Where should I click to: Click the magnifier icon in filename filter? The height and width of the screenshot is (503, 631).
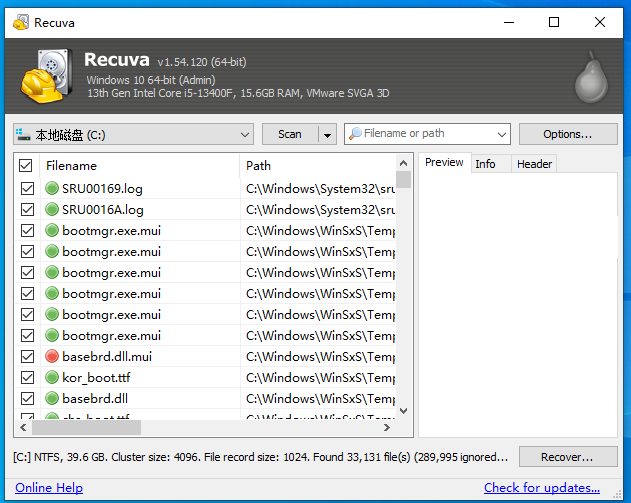pyautogui.click(x=355, y=134)
